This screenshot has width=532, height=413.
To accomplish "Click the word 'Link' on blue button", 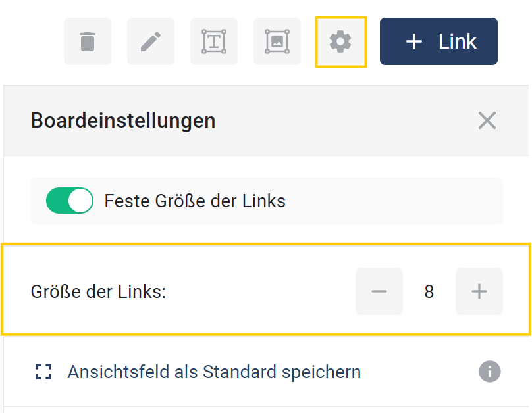I will click(458, 41).
